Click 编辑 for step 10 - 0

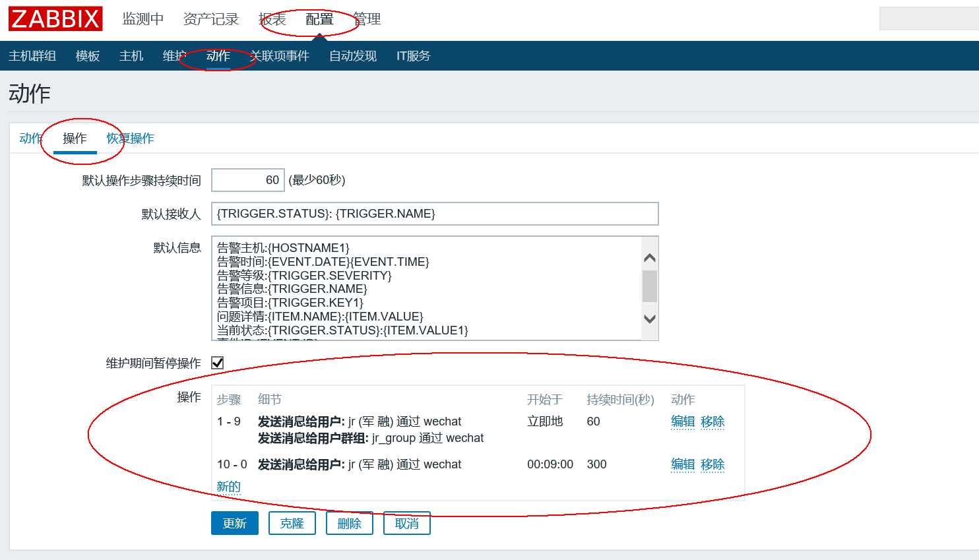[x=683, y=464]
